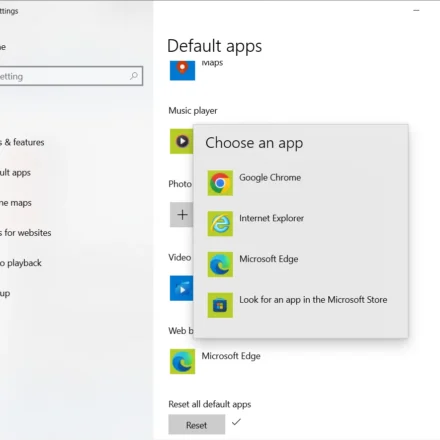440x440 pixels.
Task: Open the Startup sidebar item
Action: tap(5, 293)
